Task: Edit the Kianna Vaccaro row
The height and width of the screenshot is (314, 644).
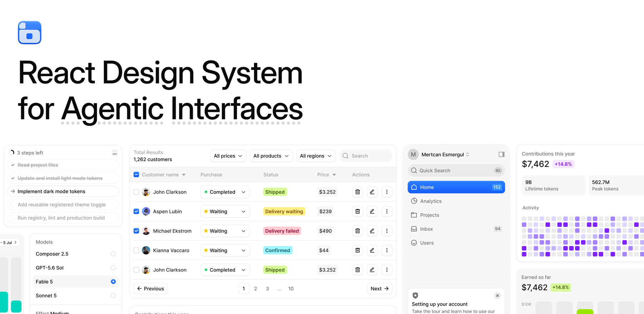Action: coord(372,250)
